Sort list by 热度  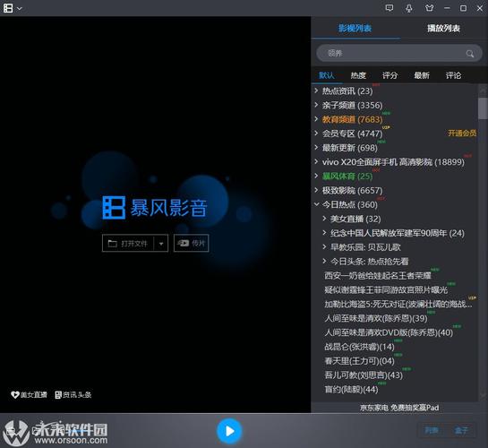(358, 75)
